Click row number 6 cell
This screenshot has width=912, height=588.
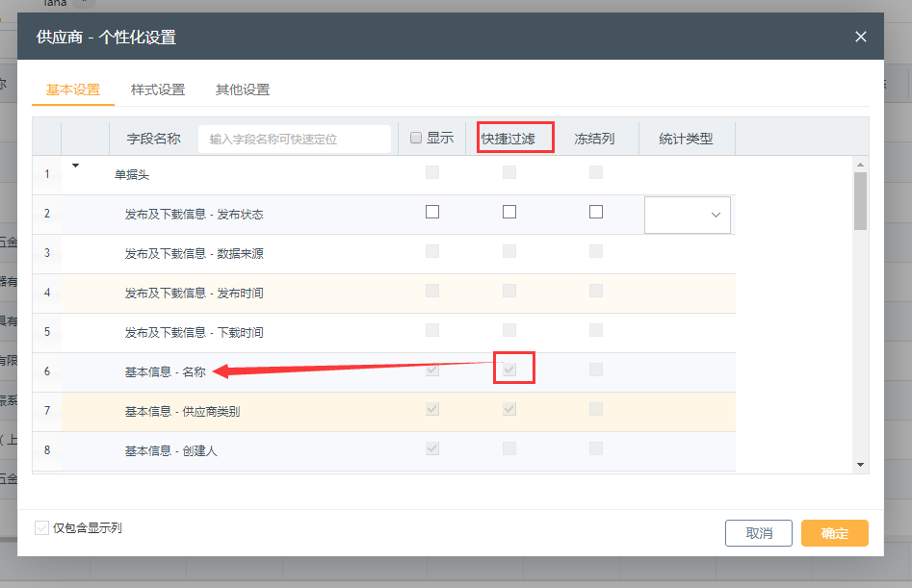(47, 371)
